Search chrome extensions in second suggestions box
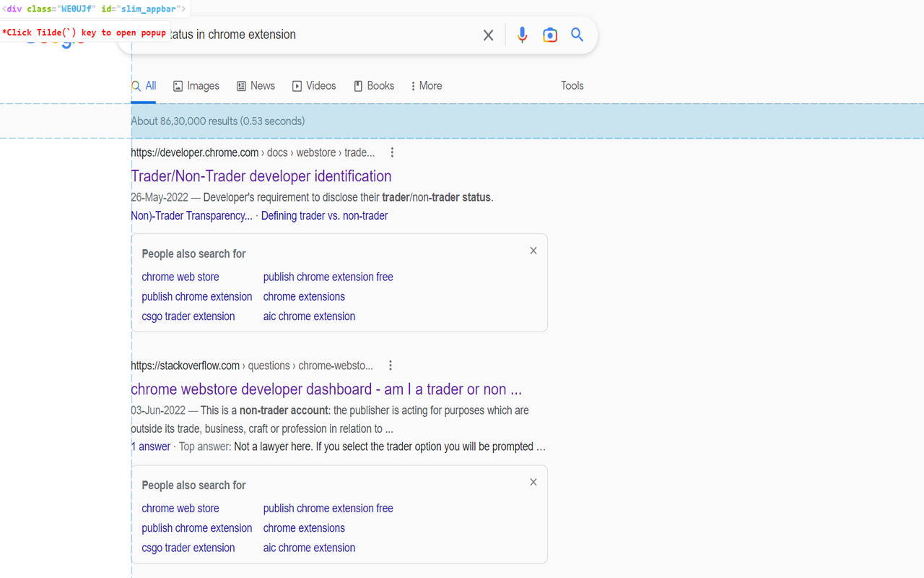This screenshot has width=924, height=578. point(304,528)
